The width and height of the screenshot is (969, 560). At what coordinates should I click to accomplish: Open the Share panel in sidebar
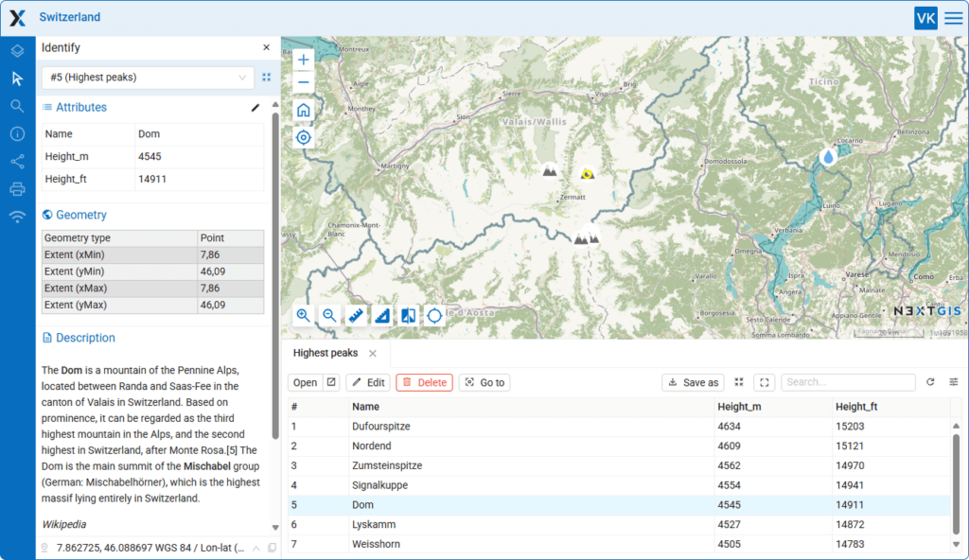(x=17, y=162)
